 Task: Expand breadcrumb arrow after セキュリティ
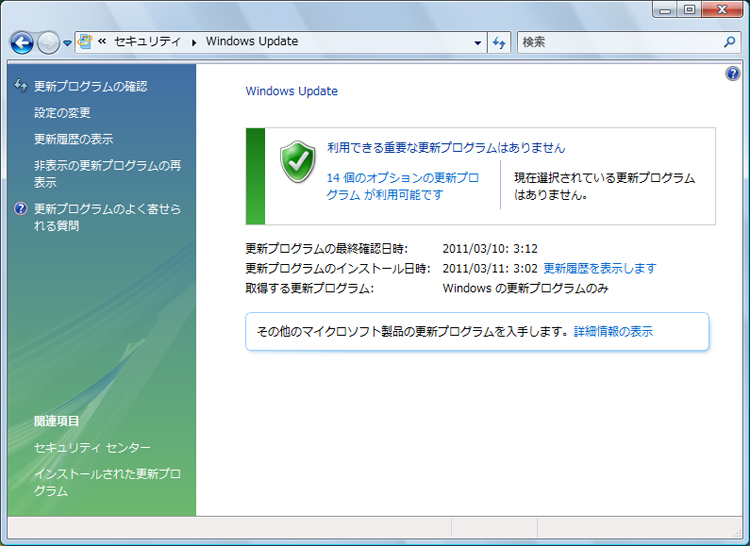[x=194, y=43]
